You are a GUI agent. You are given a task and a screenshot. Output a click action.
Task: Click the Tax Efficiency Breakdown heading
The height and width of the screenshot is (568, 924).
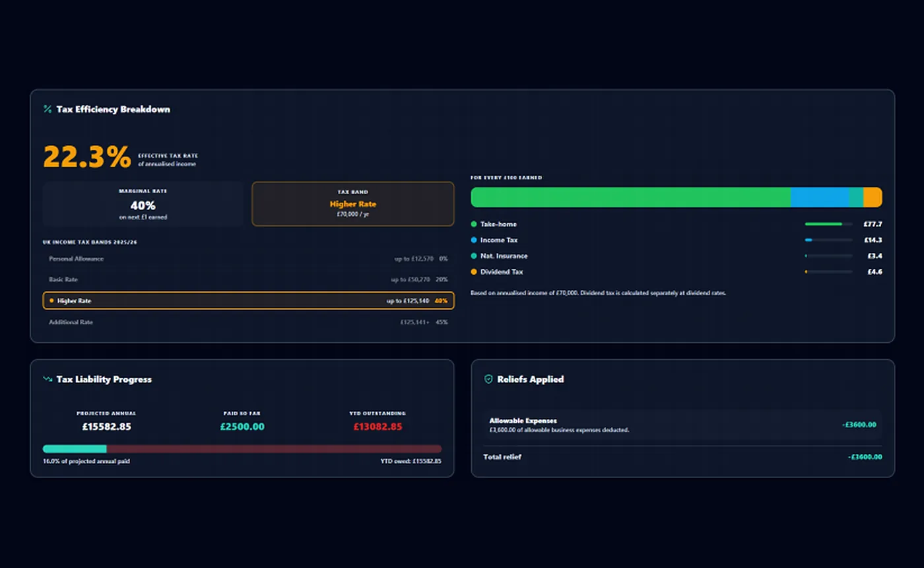click(113, 109)
